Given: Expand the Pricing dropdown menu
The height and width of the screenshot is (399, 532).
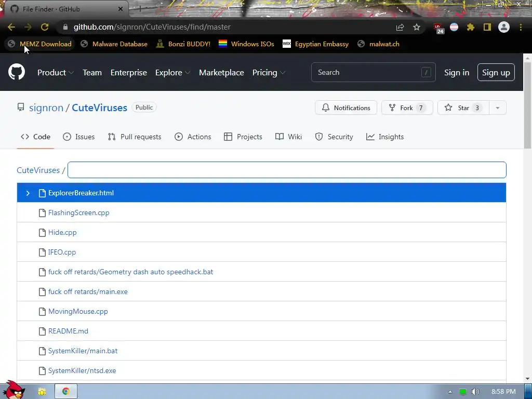Looking at the screenshot, I should coord(269,73).
